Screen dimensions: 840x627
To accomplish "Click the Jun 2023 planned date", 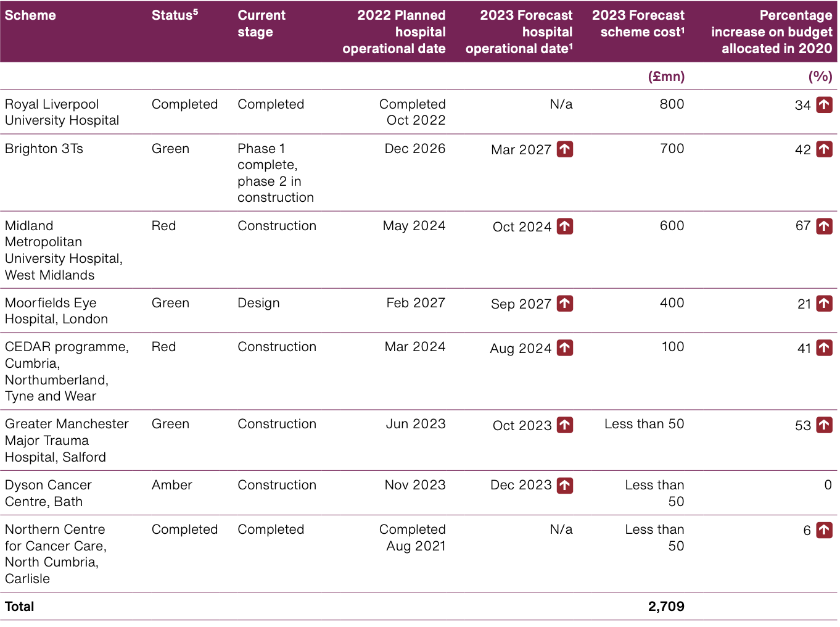I will [x=416, y=424].
